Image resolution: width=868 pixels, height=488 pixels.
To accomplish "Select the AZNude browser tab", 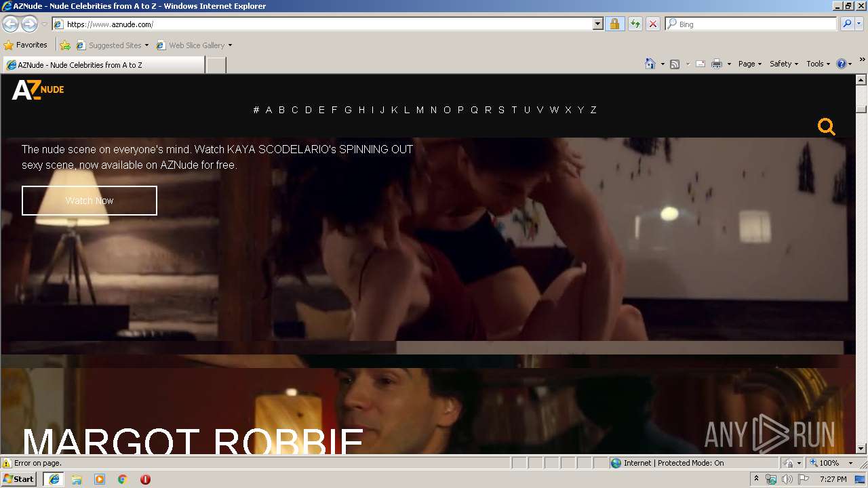I will click(103, 65).
